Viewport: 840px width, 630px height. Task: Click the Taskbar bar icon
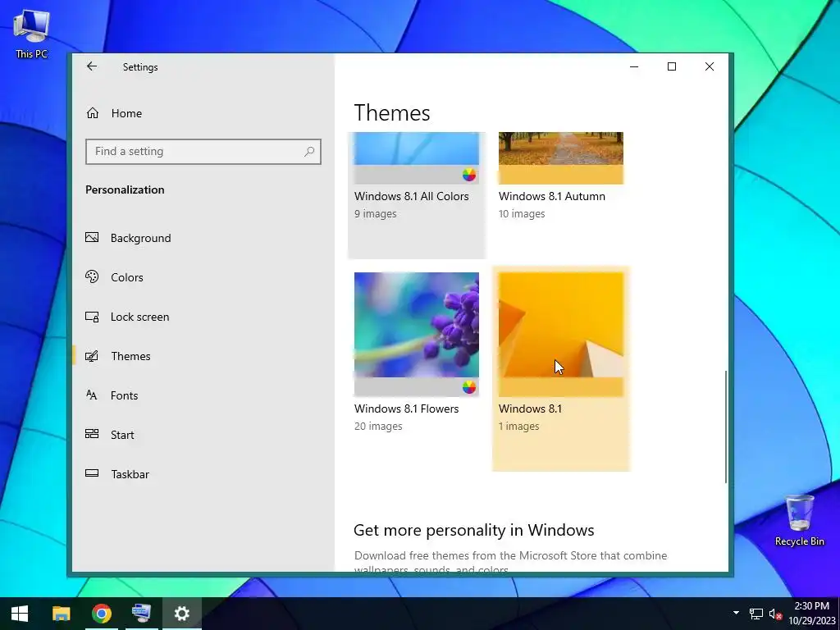(92, 473)
